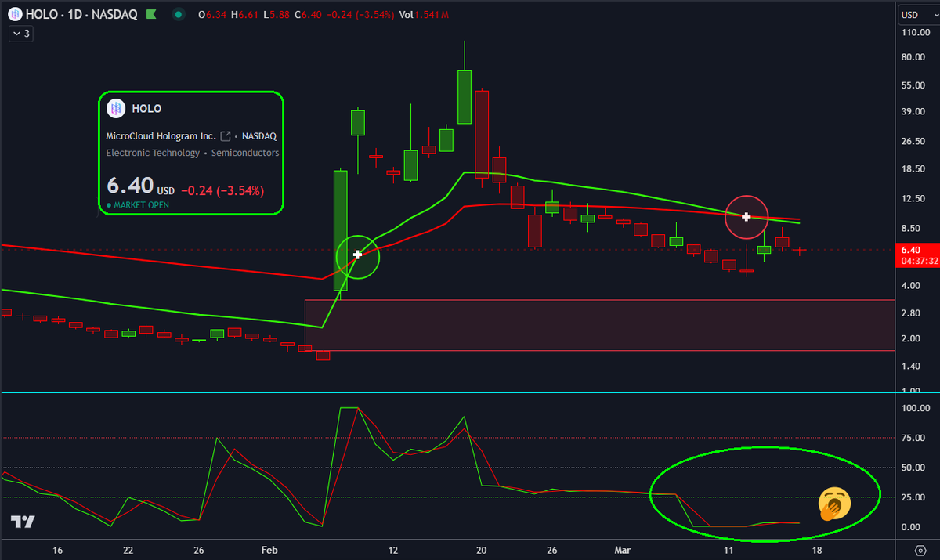Click 12.50 on the price axis
The image size is (940, 560).
pos(915,199)
